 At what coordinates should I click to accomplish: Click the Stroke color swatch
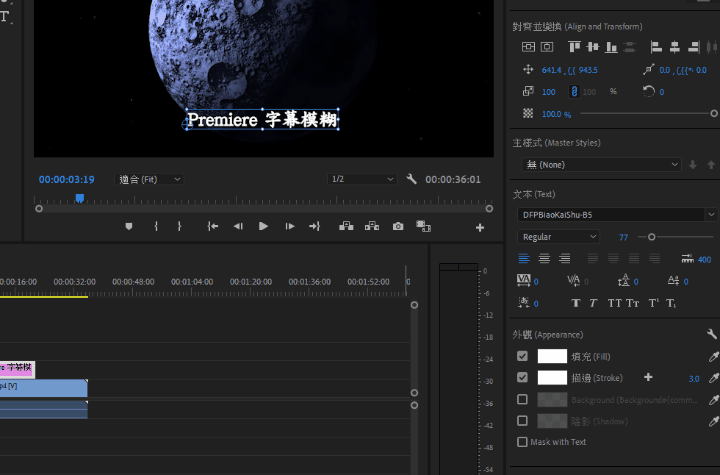coord(552,378)
